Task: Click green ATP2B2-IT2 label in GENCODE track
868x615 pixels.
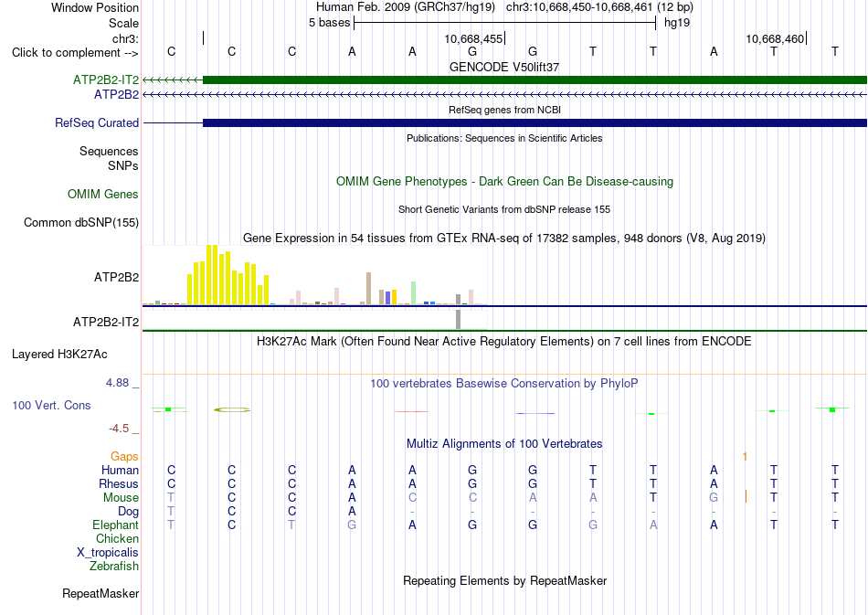Action: click(x=106, y=80)
